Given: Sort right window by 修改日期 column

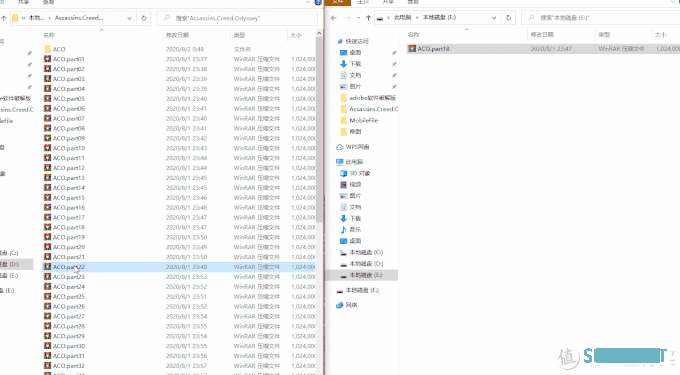Looking at the screenshot, I should point(542,35).
